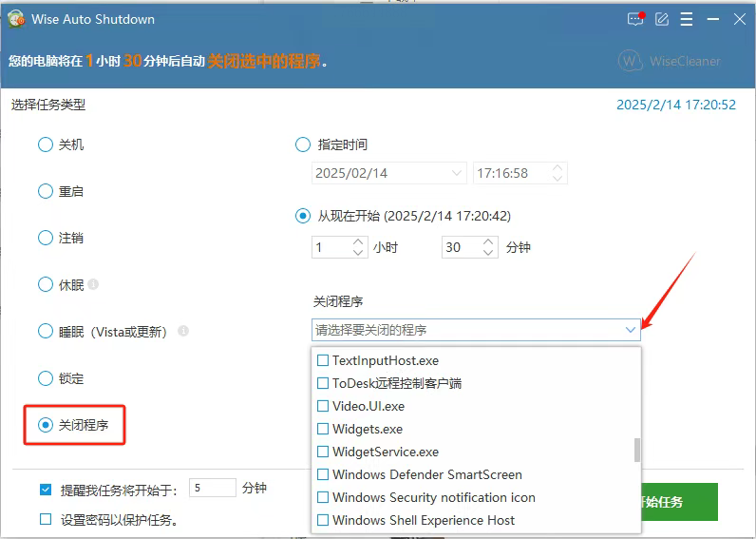Choose the 从现在开始 radio option
The width and height of the screenshot is (756, 539).
303,216
